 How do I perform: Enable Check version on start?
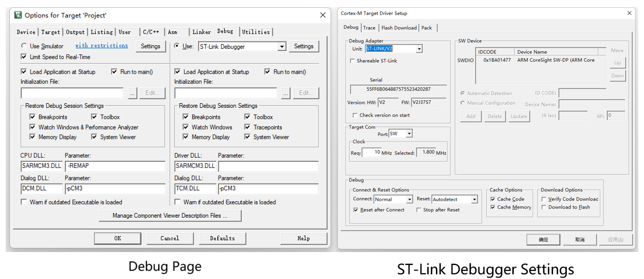(x=355, y=115)
